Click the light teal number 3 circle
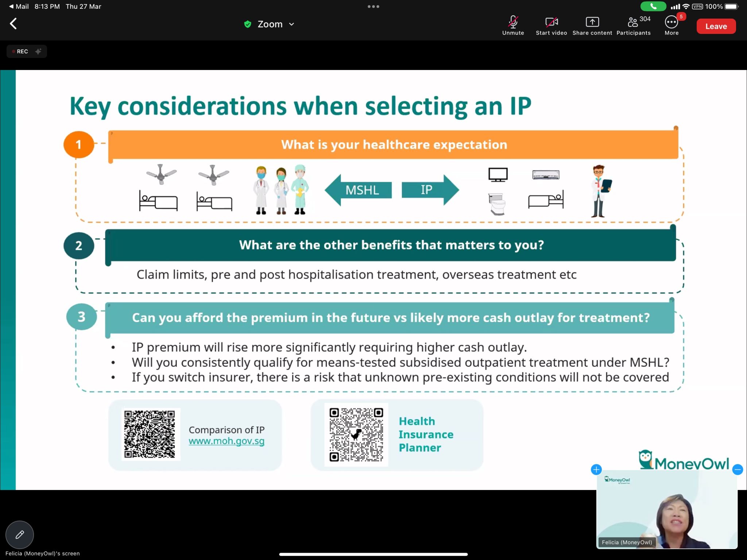This screenshot has width=747, height=560. (x=81, y=317)
